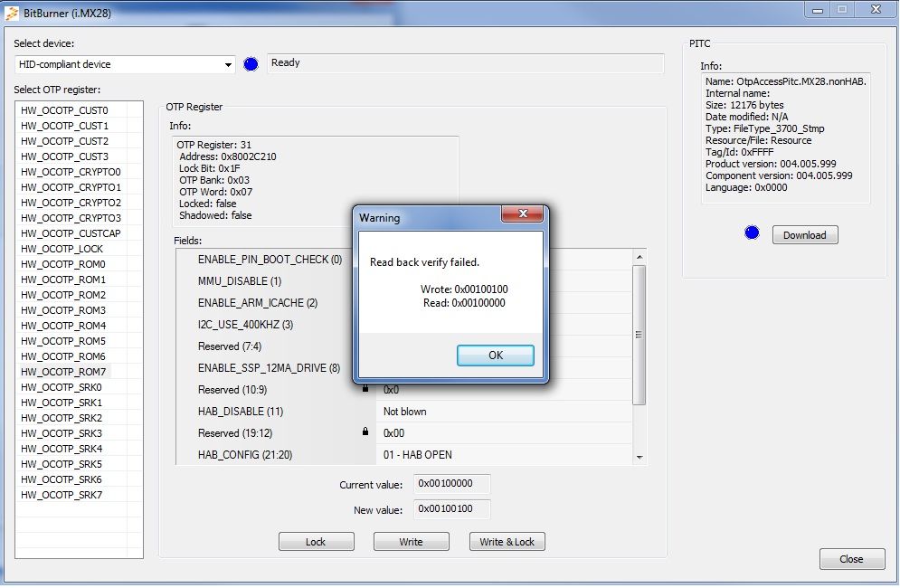Select HW_OCOTP_SRK0 register

(x=62, y=387)
